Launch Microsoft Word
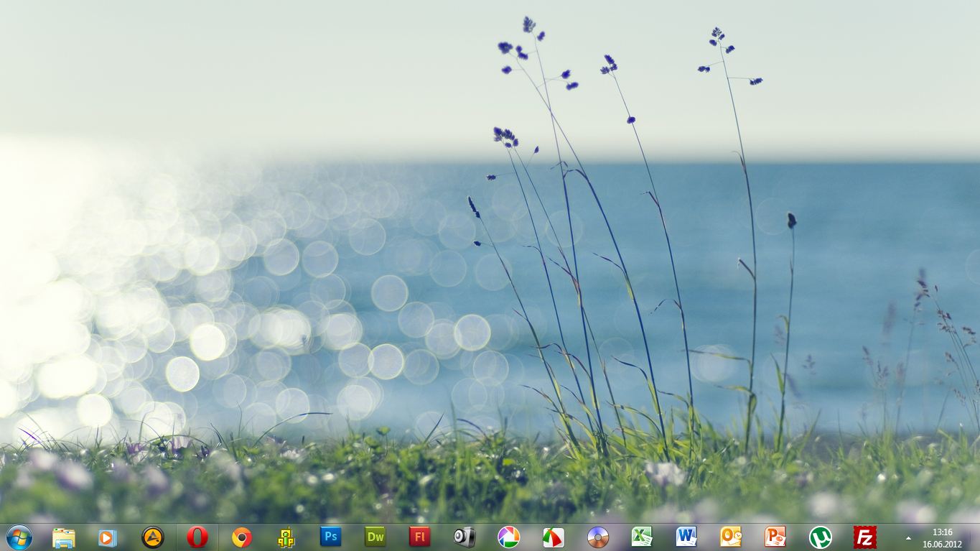980x551 pixels. 686,537
